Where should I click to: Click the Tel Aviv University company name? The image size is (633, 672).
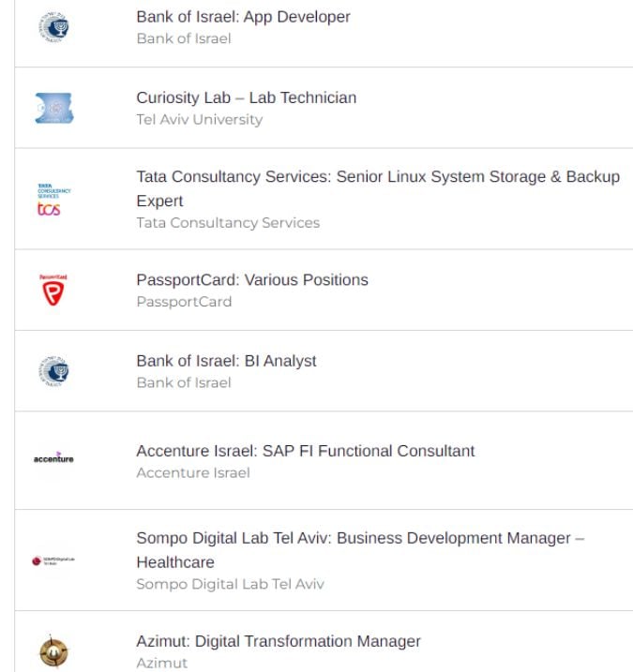[x=200, y=120]
